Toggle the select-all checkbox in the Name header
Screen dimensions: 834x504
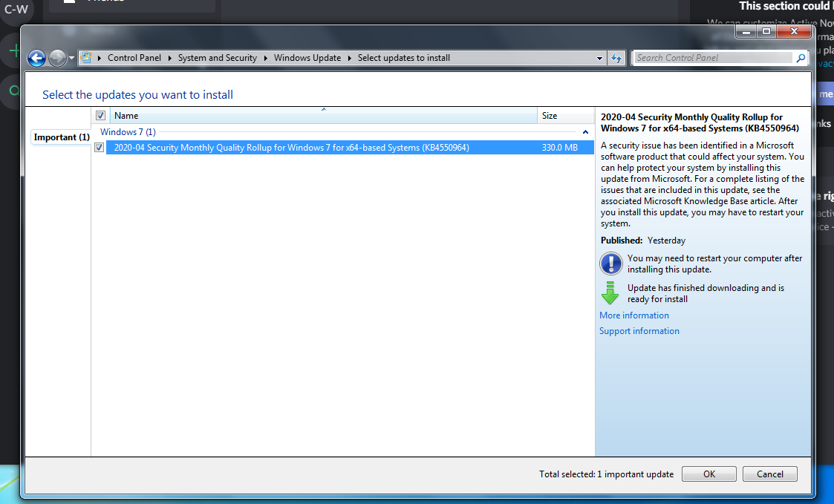coord(100,115)
